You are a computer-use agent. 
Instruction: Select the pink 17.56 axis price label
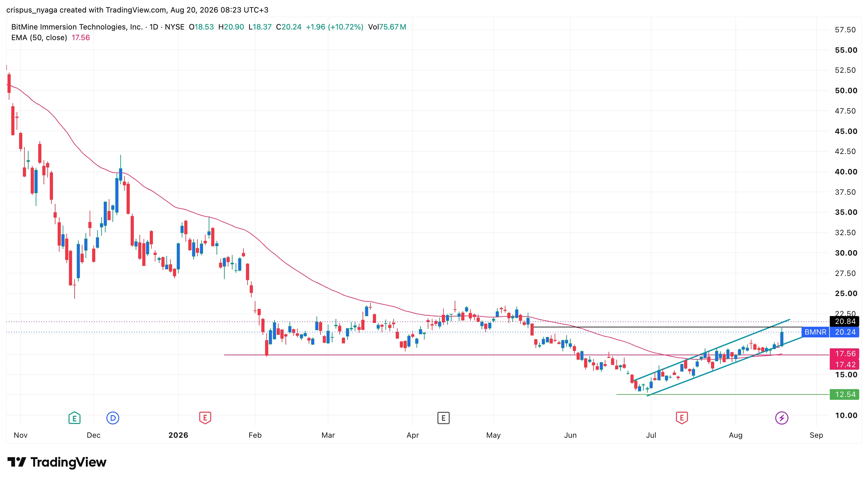click(x=844, y=354)
